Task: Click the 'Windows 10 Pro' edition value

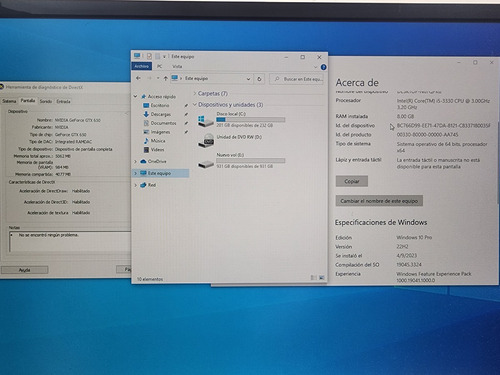Action: [x=414, y=237]
